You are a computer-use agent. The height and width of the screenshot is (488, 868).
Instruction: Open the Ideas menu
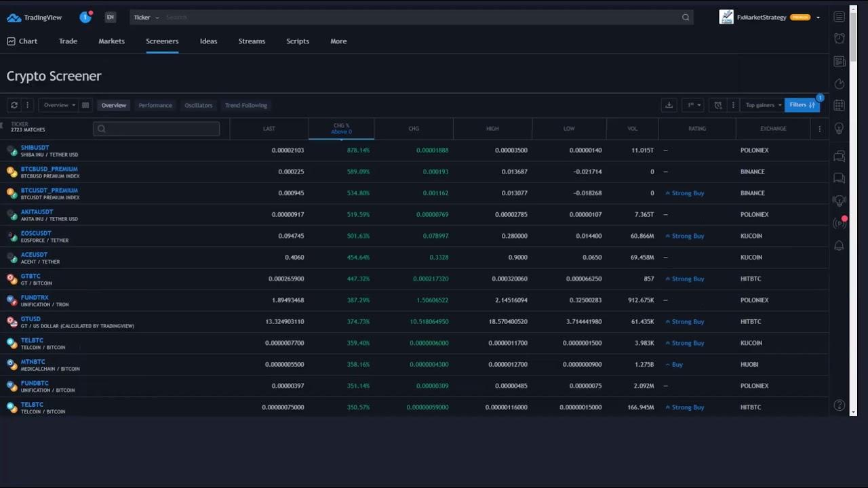[x=208, y=41]
